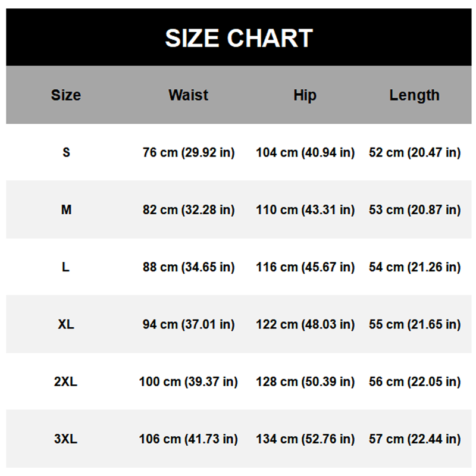
Task: Click the SIZE CHART title
Action: [239, 38]
